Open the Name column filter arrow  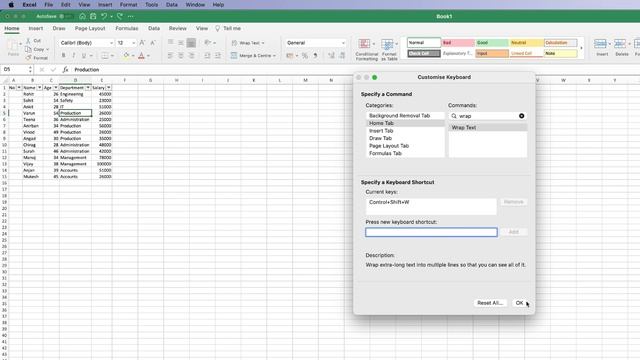39,88
